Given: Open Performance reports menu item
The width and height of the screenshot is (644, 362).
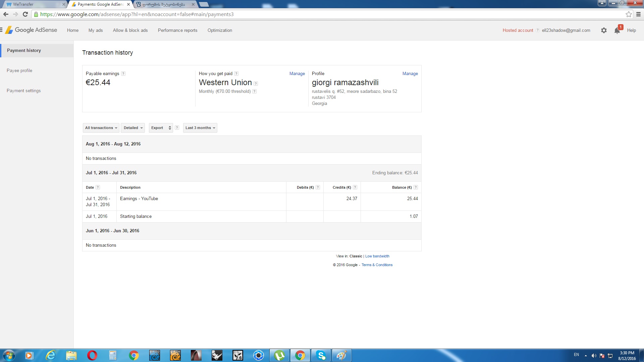Looking at the screenshot, I should coord(177,30).
